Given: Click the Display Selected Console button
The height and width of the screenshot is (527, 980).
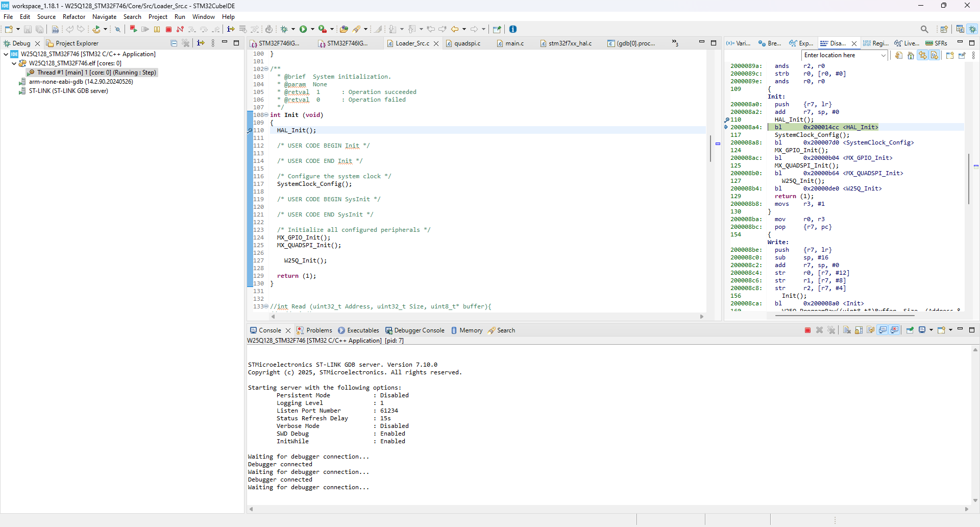Looking at the screenshot, I should coord(922,330).
